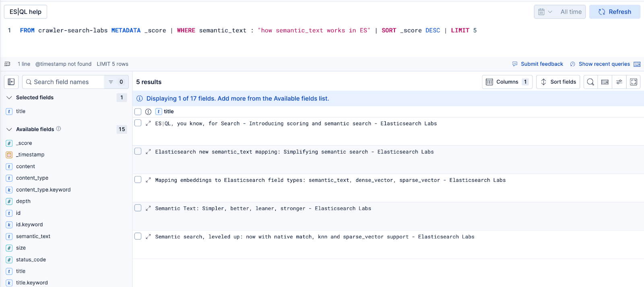
Task: Open the date quick menu dropdown
Action: coord(545,12)
